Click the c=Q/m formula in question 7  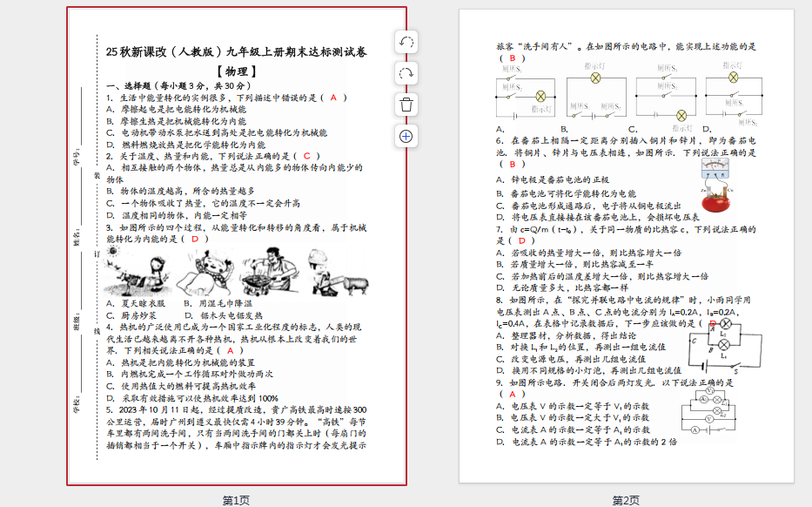(545, 230)
